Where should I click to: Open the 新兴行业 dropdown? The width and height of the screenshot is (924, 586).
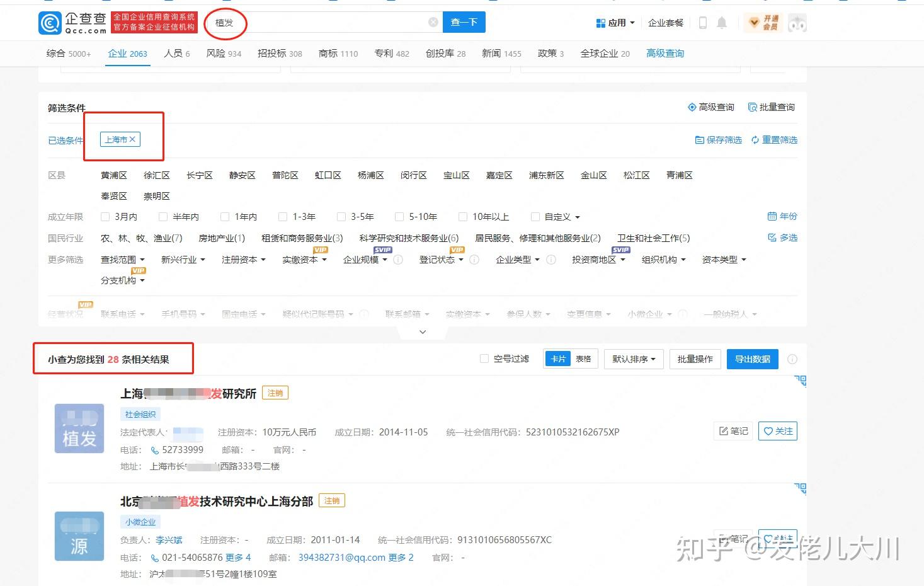click(183, 260)
